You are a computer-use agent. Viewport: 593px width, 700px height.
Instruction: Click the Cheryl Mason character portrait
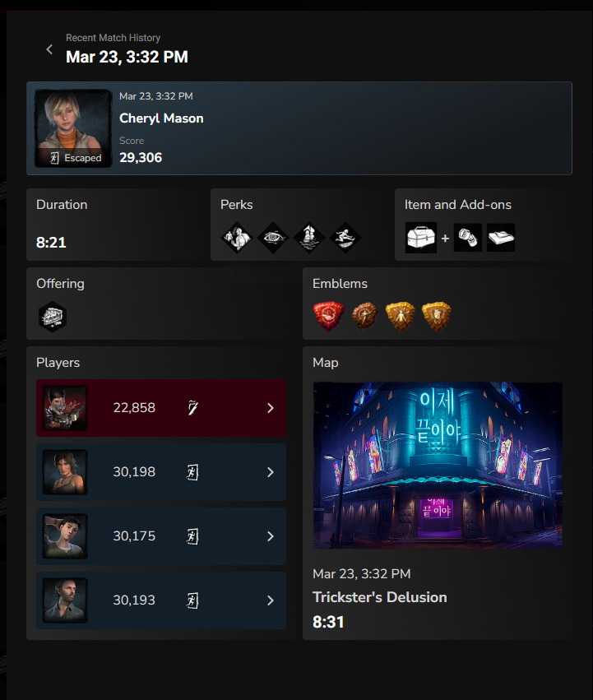tap(73, 128)
